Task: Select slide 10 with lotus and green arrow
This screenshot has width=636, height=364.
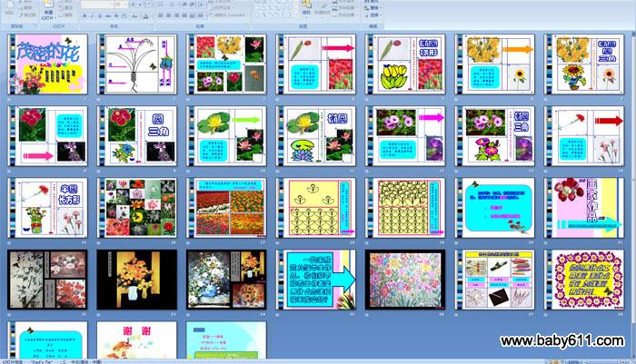Action: pos(226,136)
